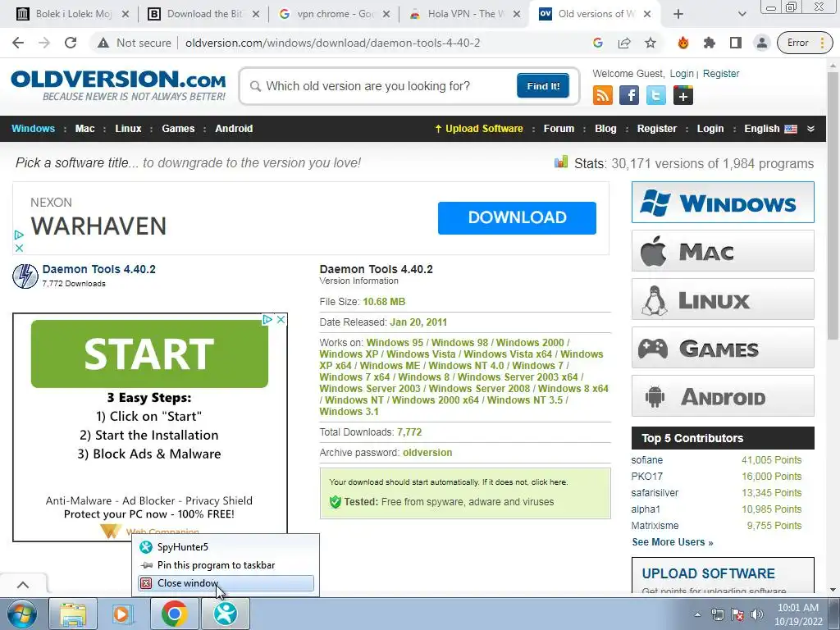Screen dimensions: 840x630
Task: Close the WARHAVEN ad with the X icon
Action: coord(19,248)
